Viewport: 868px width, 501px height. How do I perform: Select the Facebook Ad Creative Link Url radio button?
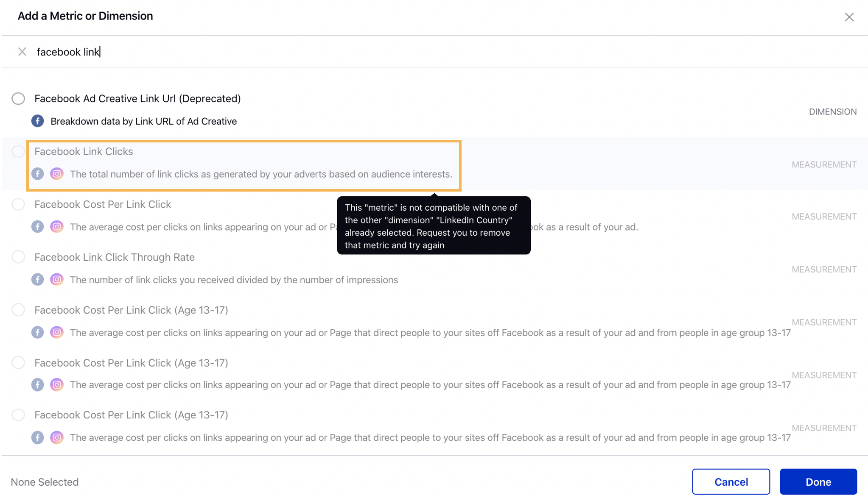pos(18,98)
